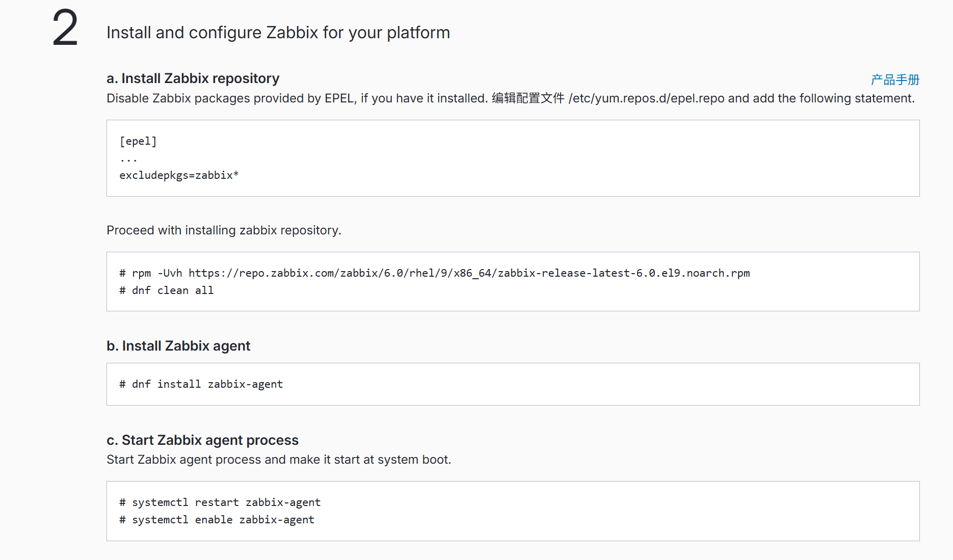Click the 'Install and configure Zabbix for your platform' title
Image resolution: width=953 pixels, height=560 pixels.
click(x=278, y=33)
